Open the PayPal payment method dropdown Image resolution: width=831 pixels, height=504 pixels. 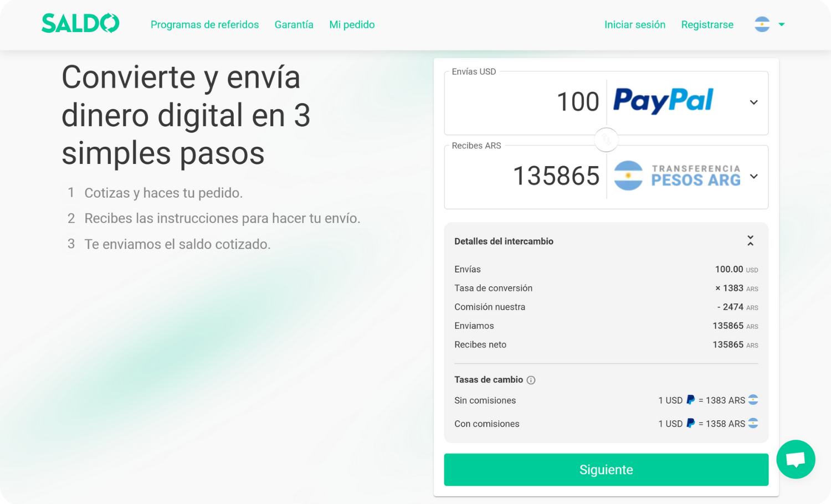(x=753, y=102)
